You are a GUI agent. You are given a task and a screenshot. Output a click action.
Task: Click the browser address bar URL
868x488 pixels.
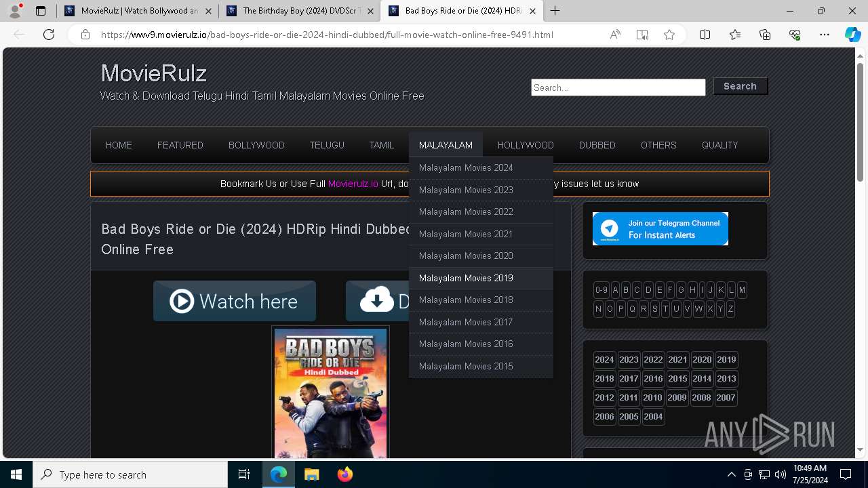[327, 35]
